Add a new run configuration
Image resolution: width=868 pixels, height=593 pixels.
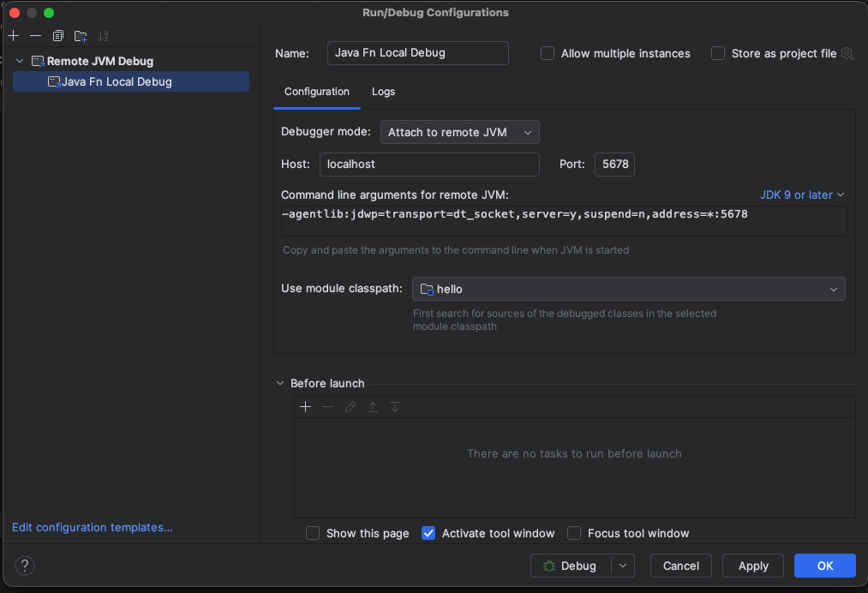click(14, 36)
